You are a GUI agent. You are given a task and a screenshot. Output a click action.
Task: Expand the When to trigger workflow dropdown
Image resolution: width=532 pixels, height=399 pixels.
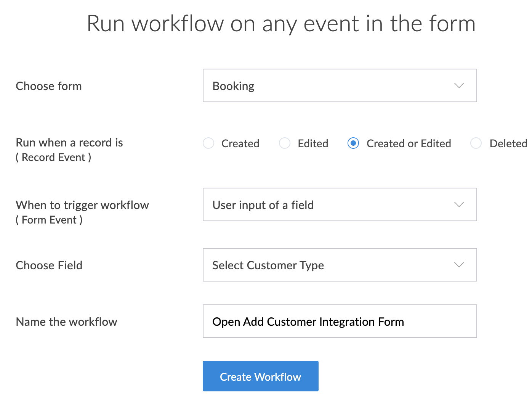click(339, 204)
